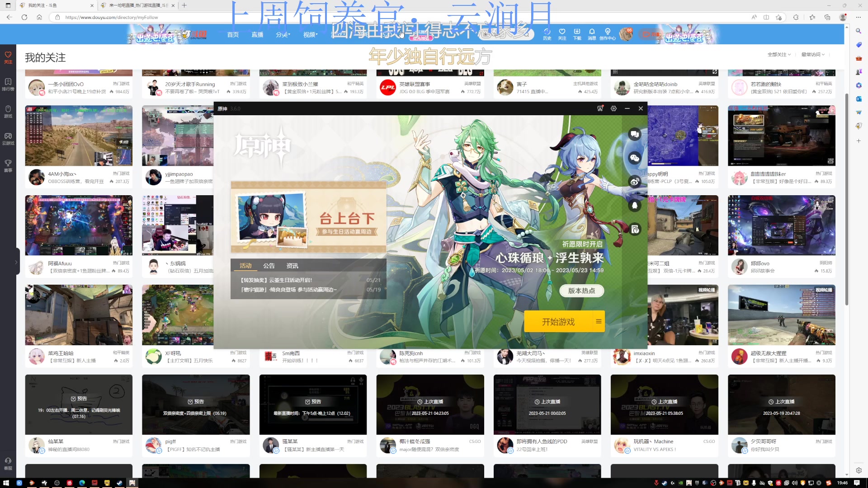This screenshot has width=868, height=488.
Task: Open the Windows notification center
Action: pos(857,483)
